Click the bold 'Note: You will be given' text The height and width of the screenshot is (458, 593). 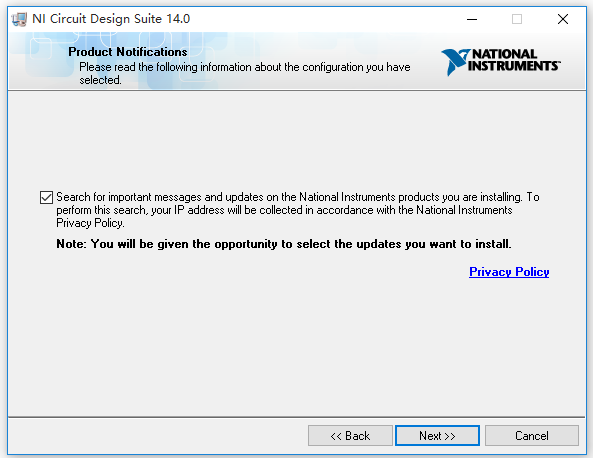tap(284, 244)
